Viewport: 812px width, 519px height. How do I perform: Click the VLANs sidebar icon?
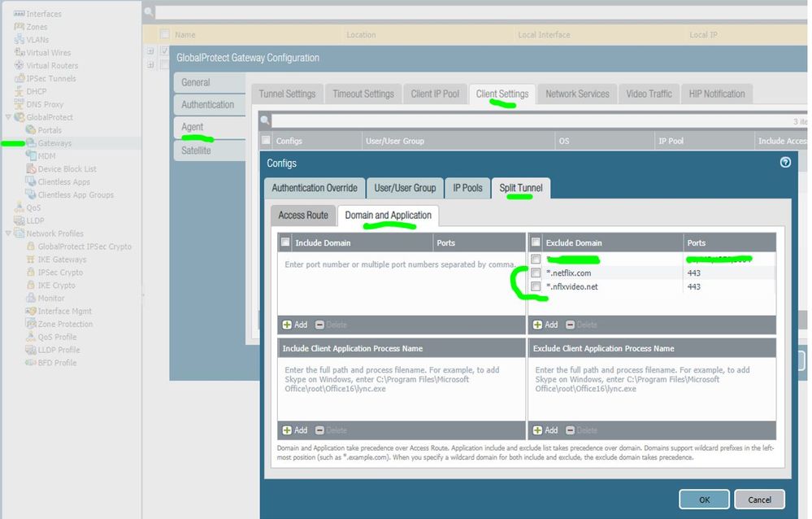pos(20,39)
